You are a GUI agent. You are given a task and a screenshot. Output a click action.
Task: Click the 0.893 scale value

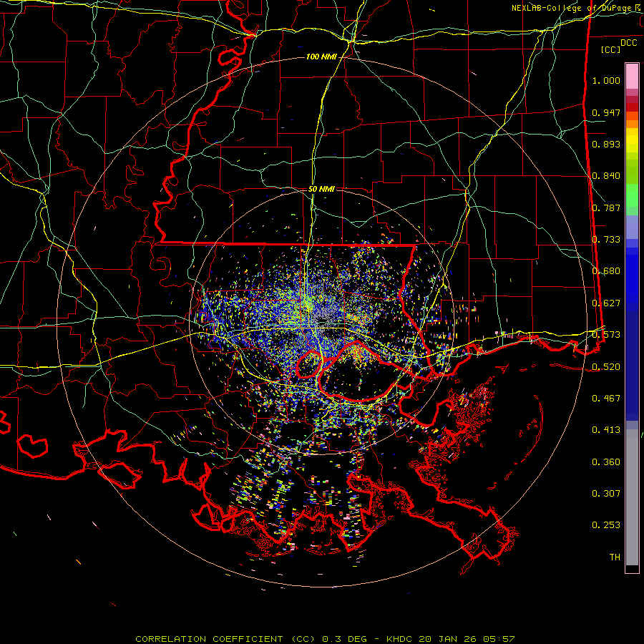(606, 144)
